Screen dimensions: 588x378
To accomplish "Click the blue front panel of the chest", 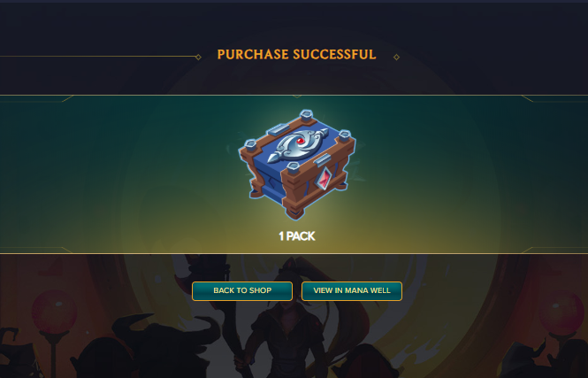I will point(268,184).
